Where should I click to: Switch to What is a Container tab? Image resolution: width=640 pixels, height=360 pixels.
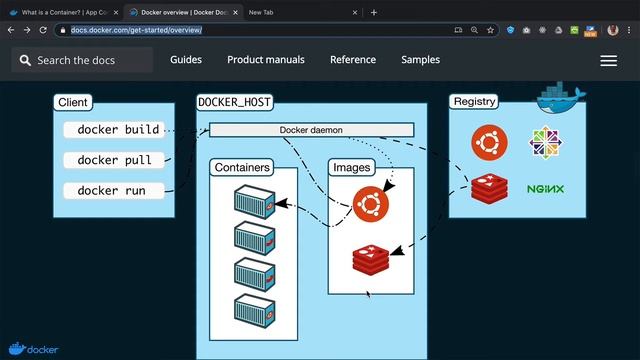click(x=64, y=13)
